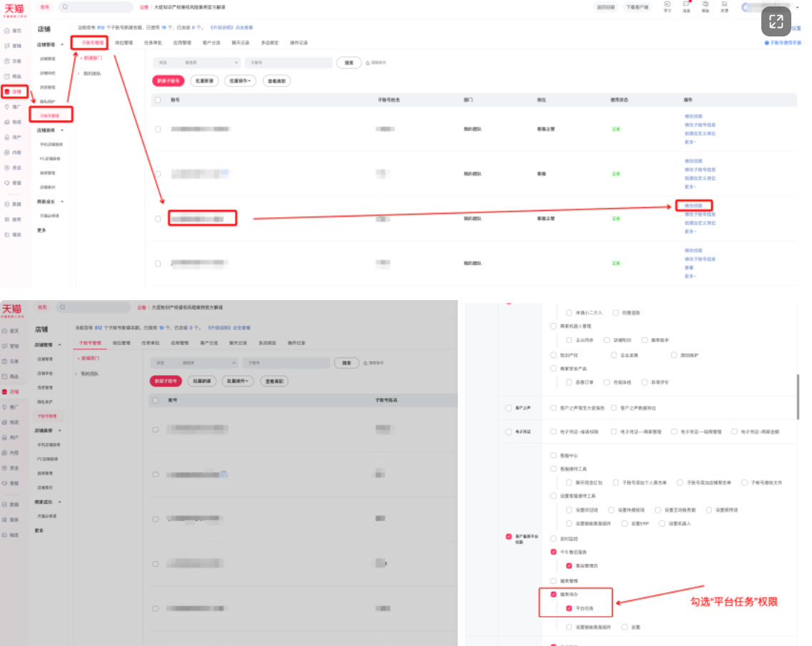
Task: Click the 消息 messages icon with red dot
Action: [x=686, y=6]
